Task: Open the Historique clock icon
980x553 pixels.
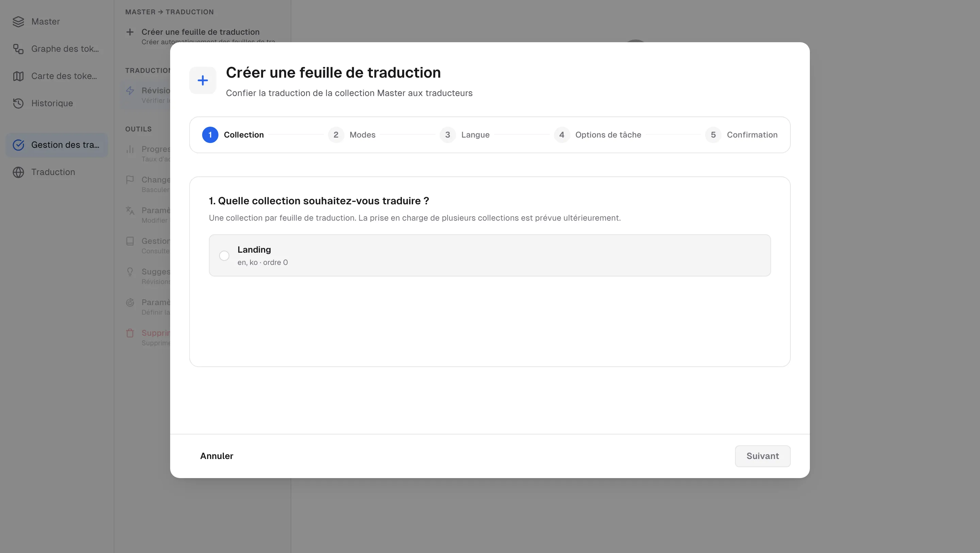Action: tap(18, 104)
